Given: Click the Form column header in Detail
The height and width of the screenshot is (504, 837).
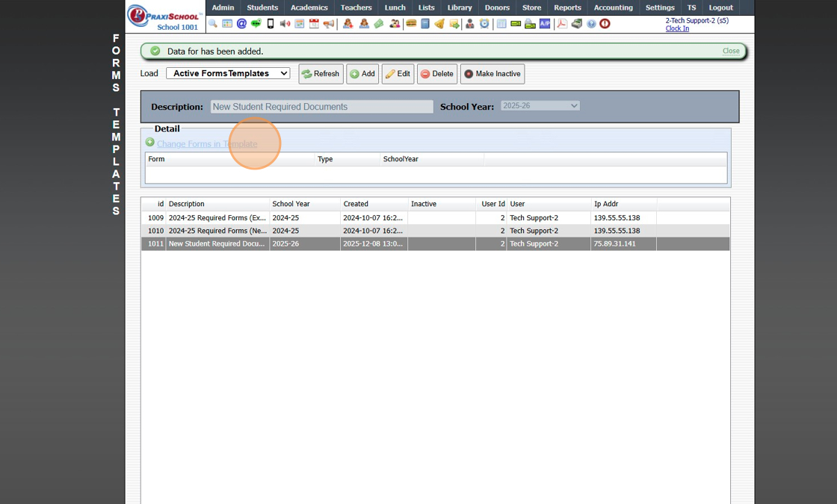Looking at the screenshot, I should 230,159.
